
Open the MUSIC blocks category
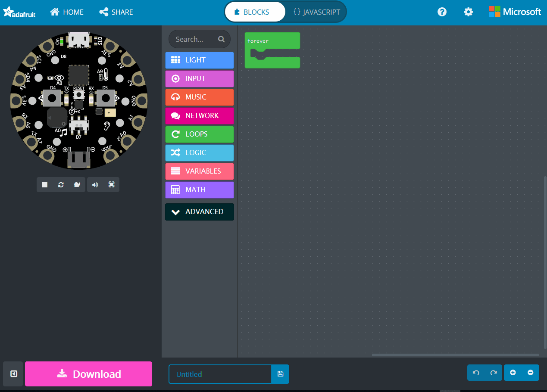tap(200, 97)
